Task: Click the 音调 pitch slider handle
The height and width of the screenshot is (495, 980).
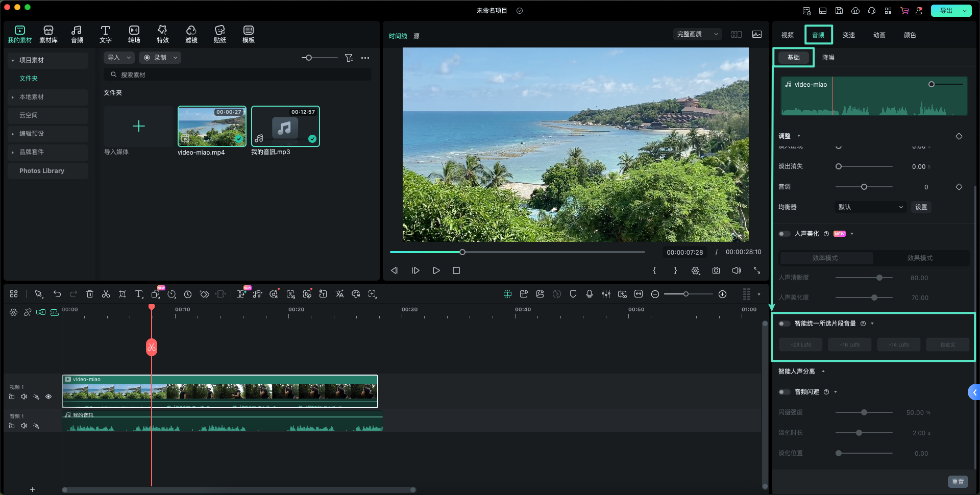Action: pyautogui.click(x=864, y=187)
